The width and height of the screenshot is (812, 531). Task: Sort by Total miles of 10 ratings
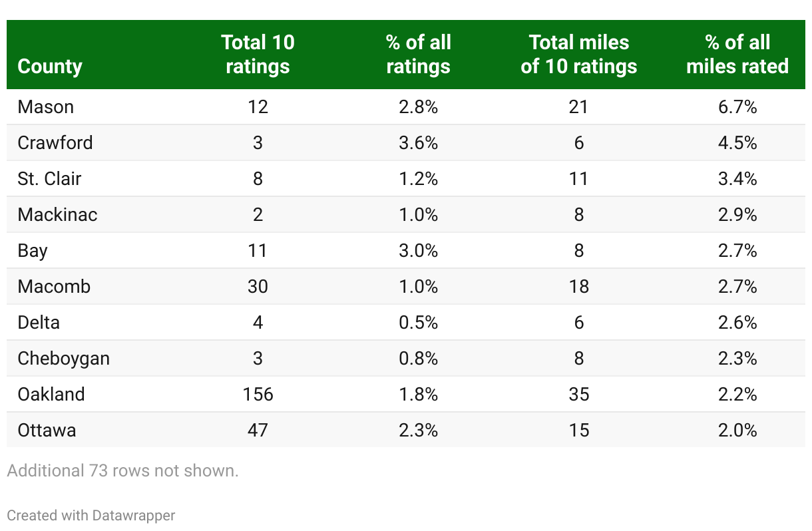(x=578, y=55)
